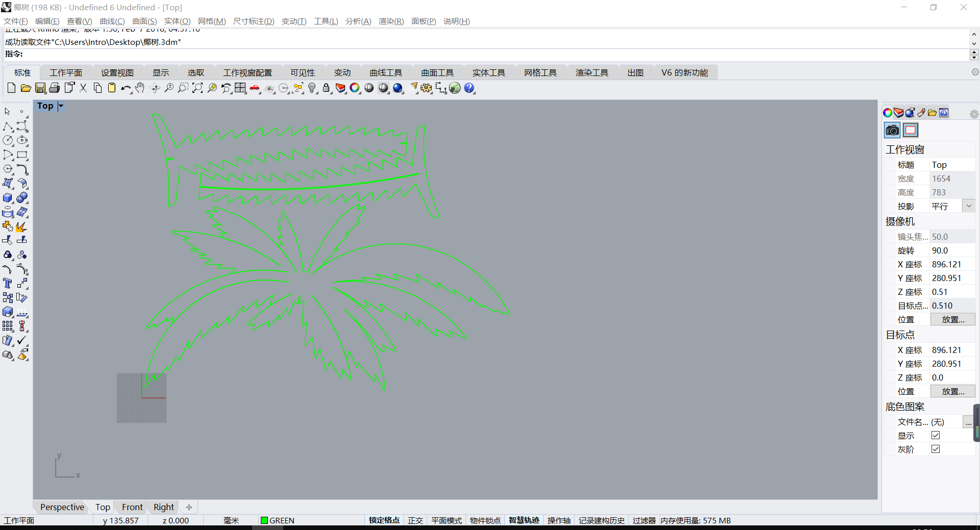This screenshot has height=530, width=980.
Task: Toggle 正交 ortho mode in status bar
Action: click(415, 520)
